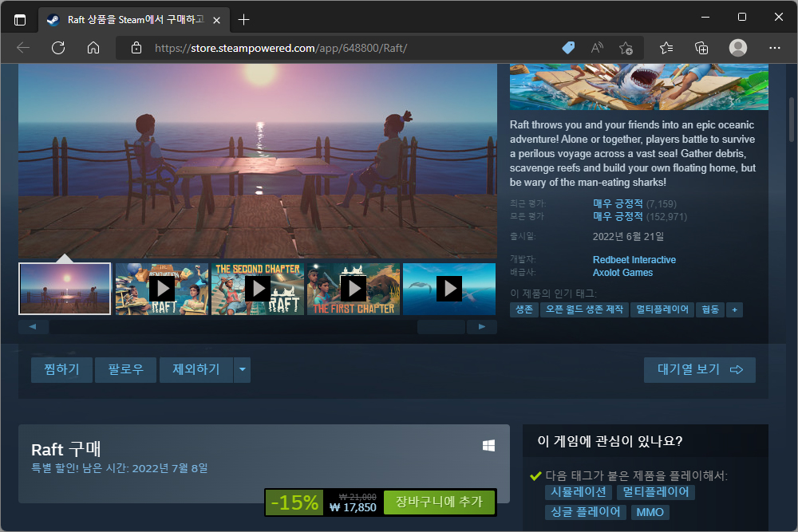
Task: Open the browser profile avatar
Action: point(738,48)
